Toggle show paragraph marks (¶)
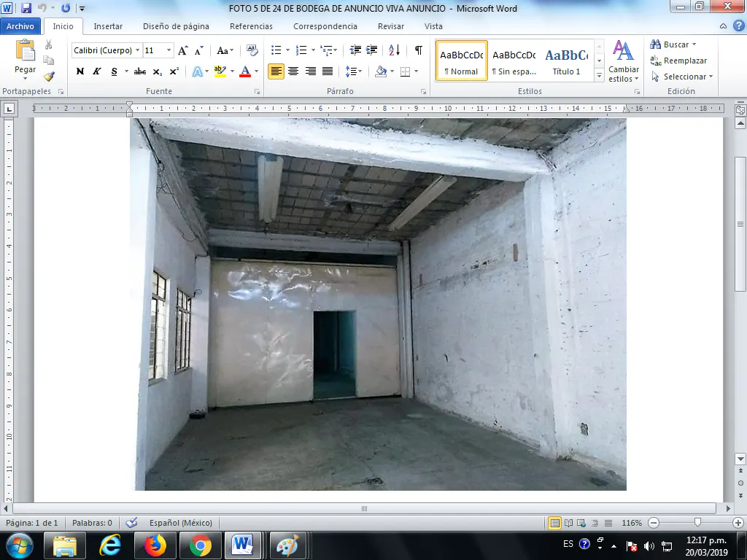The height and width of the screenshot is (560, 747). (x=418, y=50)
